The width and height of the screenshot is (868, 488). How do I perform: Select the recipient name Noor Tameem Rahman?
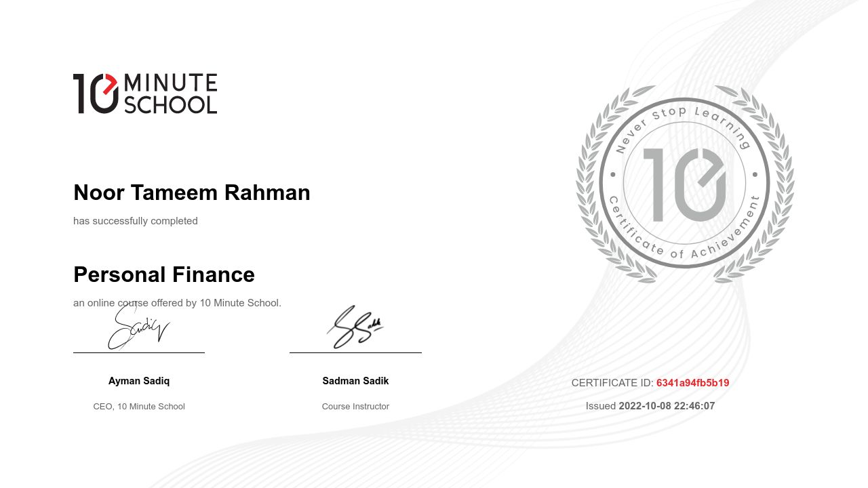coord(191,192)
